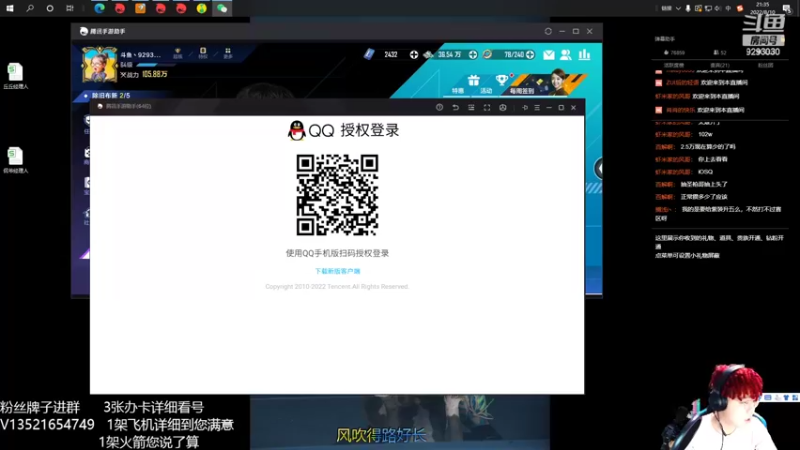The width and height of the screenshot is (800, 450).
Task: Click the crown icon beside player name
Action: (x=178, y=53)
